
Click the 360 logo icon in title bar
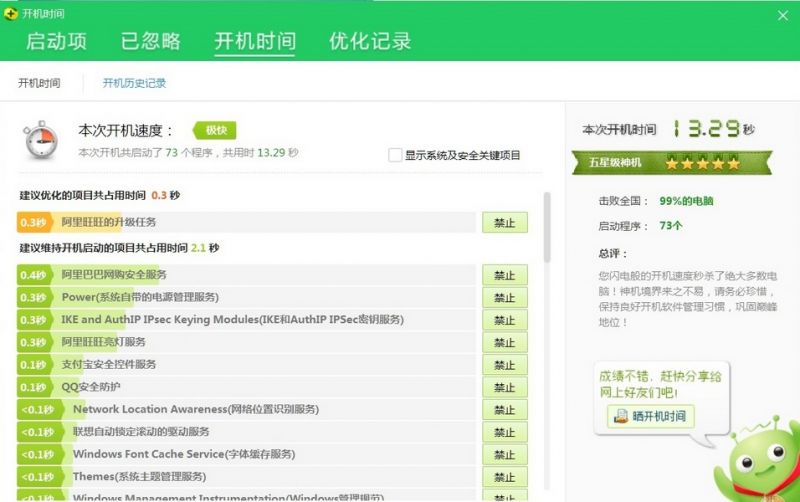coord(10,14)
